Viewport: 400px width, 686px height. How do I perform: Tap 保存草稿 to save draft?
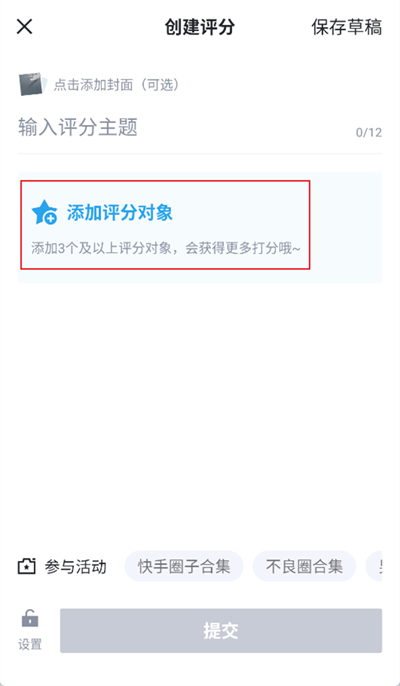pos(346,27)
